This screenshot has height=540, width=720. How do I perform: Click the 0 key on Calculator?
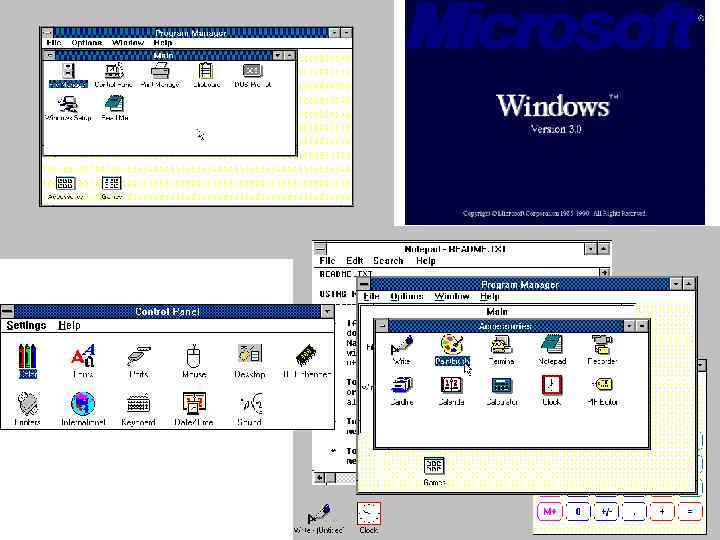[x=578, y=511]
